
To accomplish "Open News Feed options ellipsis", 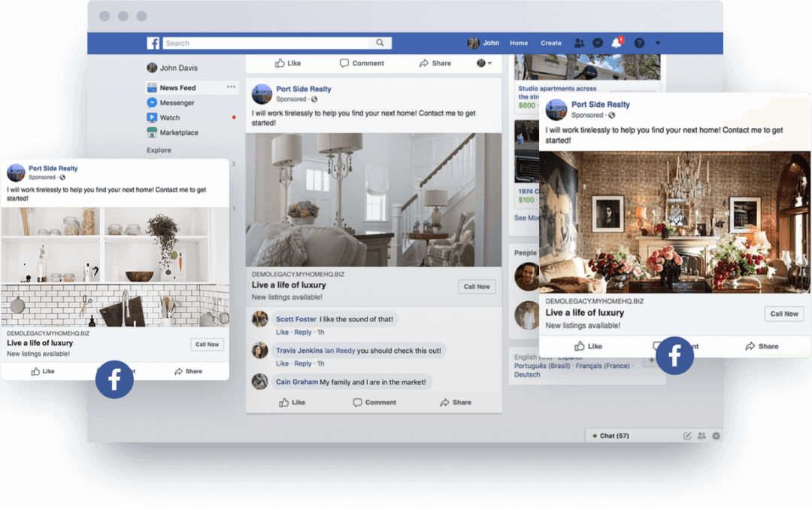I will [x=231, y=87].
